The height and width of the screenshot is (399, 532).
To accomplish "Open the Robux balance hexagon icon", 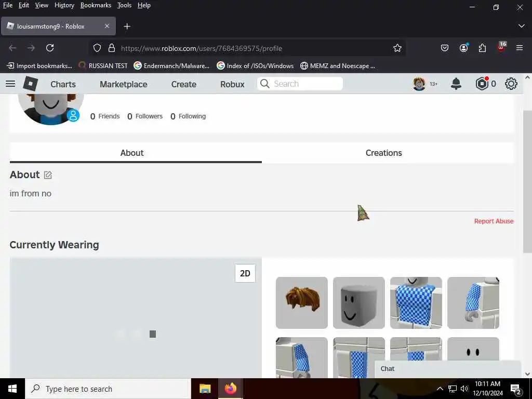I will pyautogui.click(x=482, y=84).
